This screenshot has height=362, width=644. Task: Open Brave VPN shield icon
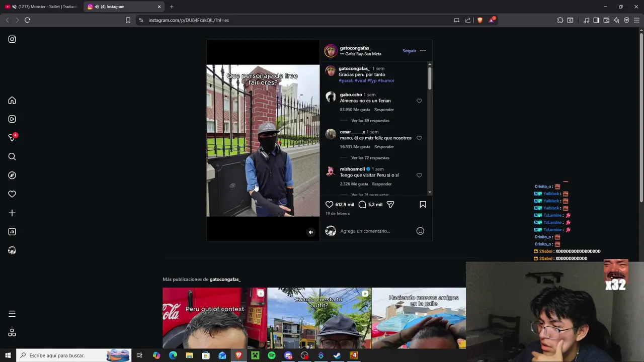click(626, 20)
